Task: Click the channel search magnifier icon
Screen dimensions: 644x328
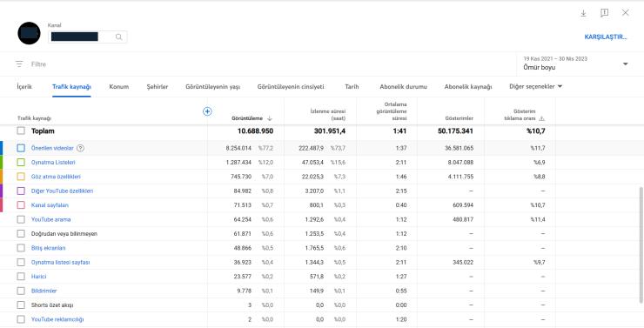Action: click(118, 37)
